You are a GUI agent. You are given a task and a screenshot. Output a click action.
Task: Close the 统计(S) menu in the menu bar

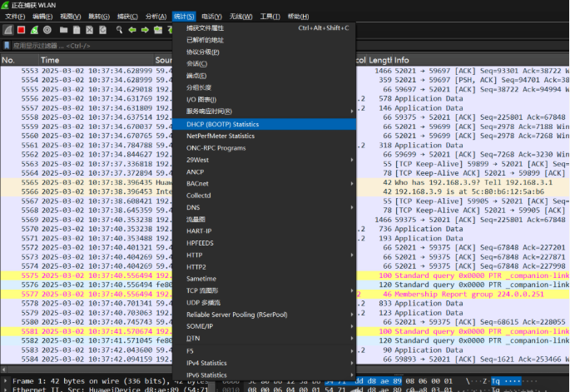[x=184, y=17]
